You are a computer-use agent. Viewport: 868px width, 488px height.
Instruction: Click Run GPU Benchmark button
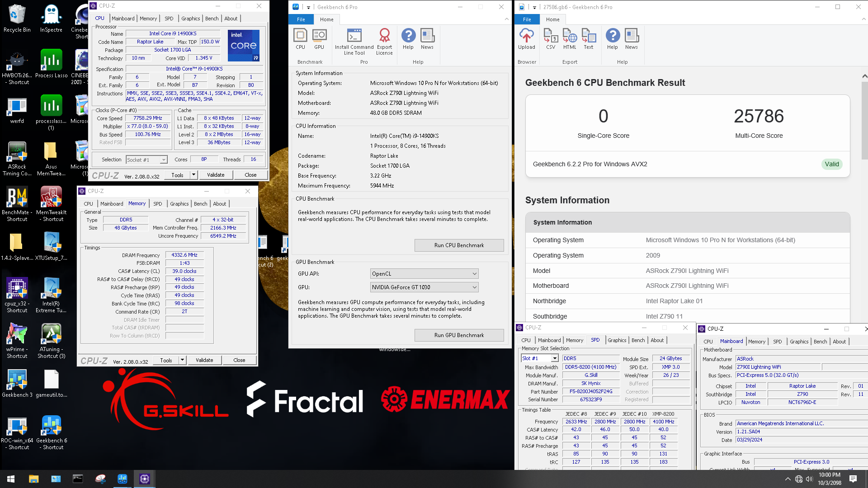pyautogui.click(x=459, y=335)
